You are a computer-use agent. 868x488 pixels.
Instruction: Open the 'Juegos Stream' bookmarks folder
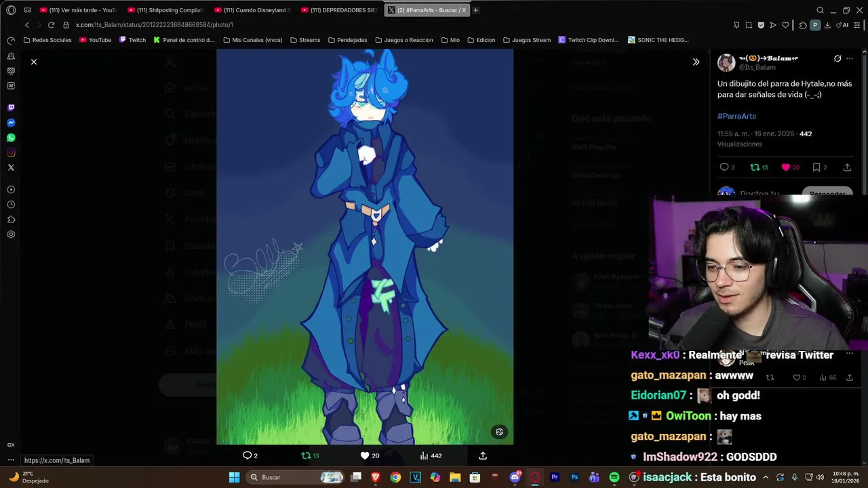click(527, 40)
